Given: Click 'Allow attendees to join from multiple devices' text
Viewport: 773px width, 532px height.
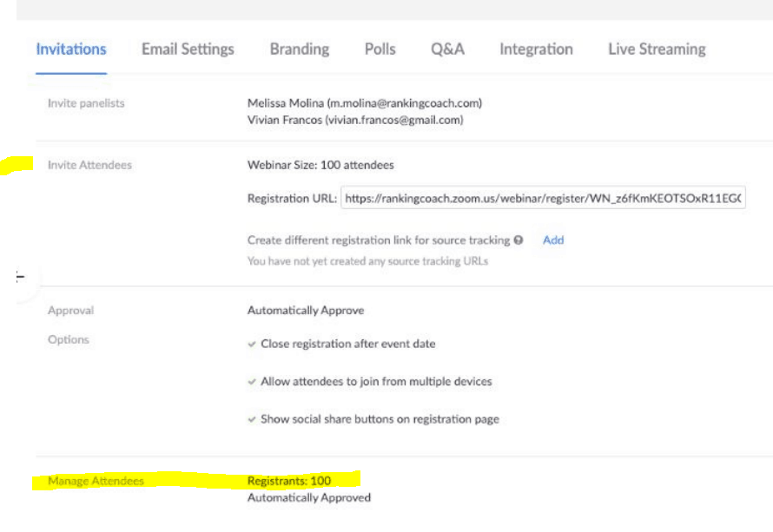Looking at the screenshot, I should click(x=376, y=382).
